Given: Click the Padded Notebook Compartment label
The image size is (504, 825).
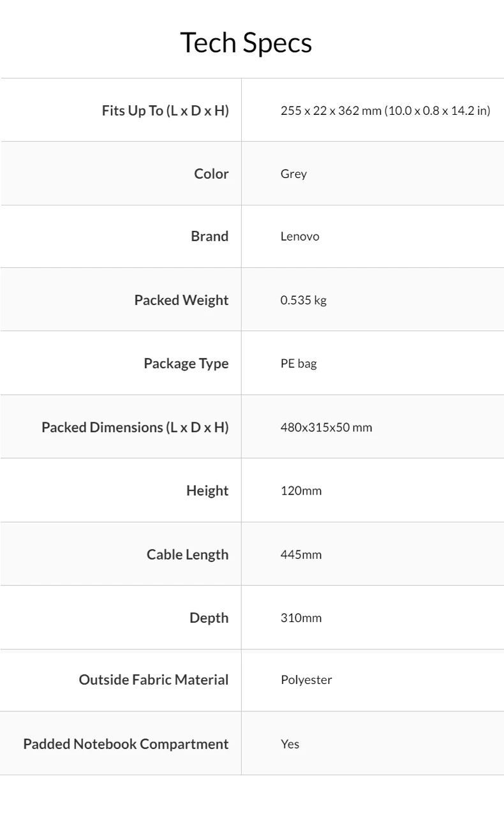Looking at the screenshot, I should click(126, 744).
